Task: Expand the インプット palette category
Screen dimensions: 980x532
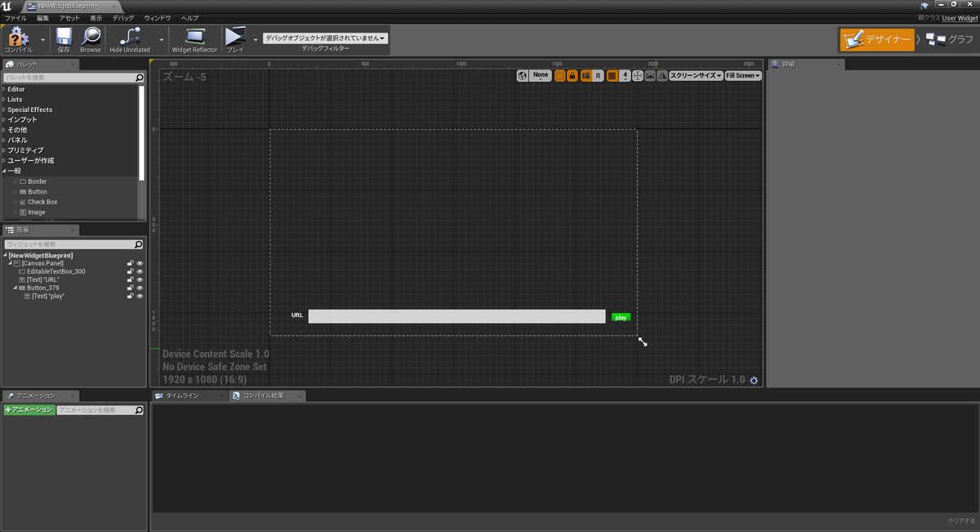Action: [4, 119]
